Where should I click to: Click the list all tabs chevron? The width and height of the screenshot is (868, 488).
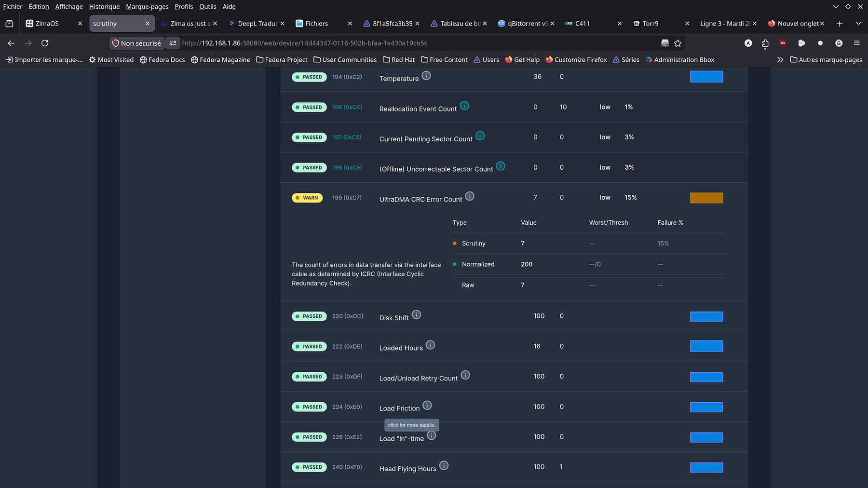[x=858, y=23]
